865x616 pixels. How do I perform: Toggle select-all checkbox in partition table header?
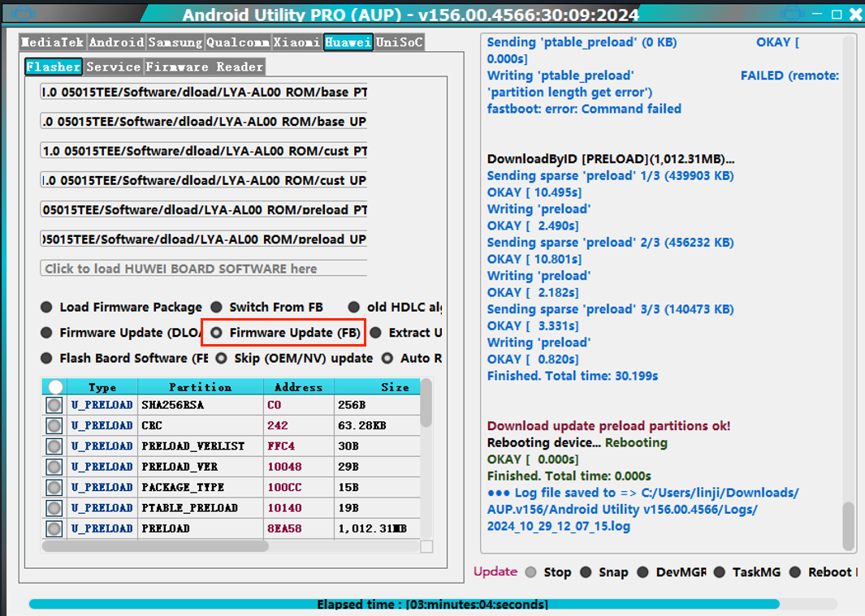point(55,387)
